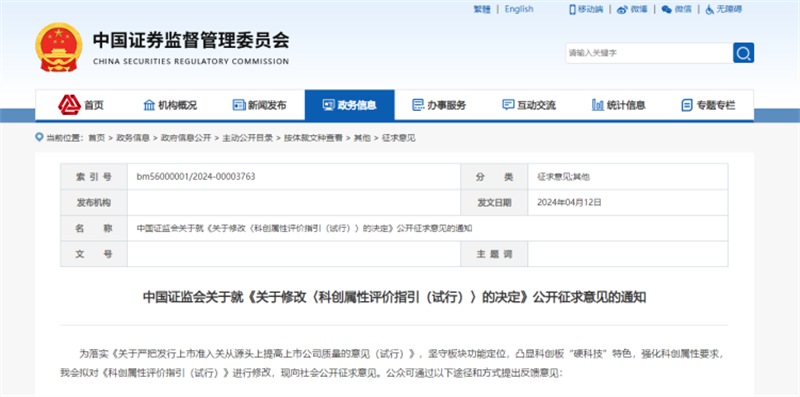Viewport: 800px width, 397px height.
Task: Click the 发文日期 label cell
Action: click(494, 202)
